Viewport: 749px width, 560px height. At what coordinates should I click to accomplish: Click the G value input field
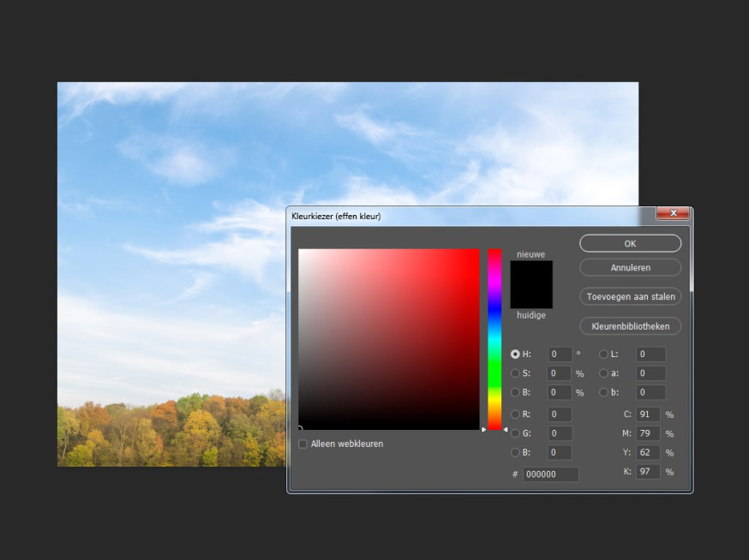tap(560, 433)
